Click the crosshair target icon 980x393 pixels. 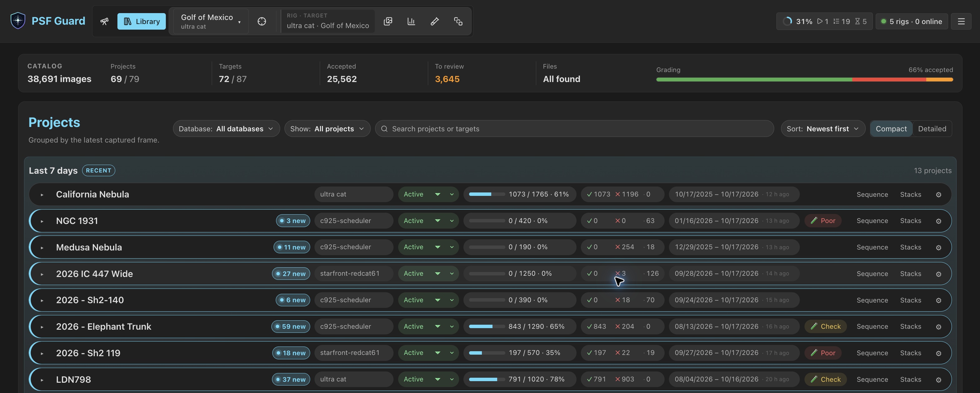point(262,21)
